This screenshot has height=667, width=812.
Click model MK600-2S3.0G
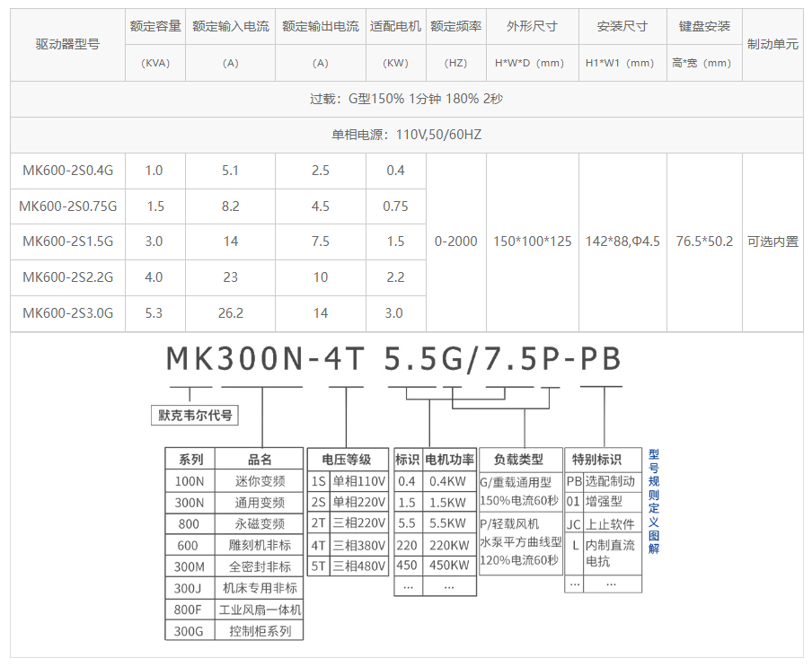tap(67, 313)
